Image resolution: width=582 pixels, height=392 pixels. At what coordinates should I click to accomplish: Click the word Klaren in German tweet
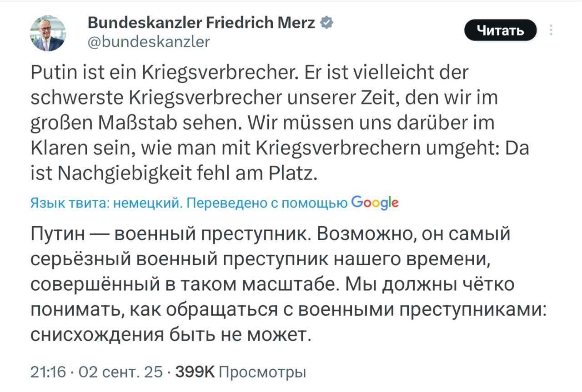tap(62, 149)
